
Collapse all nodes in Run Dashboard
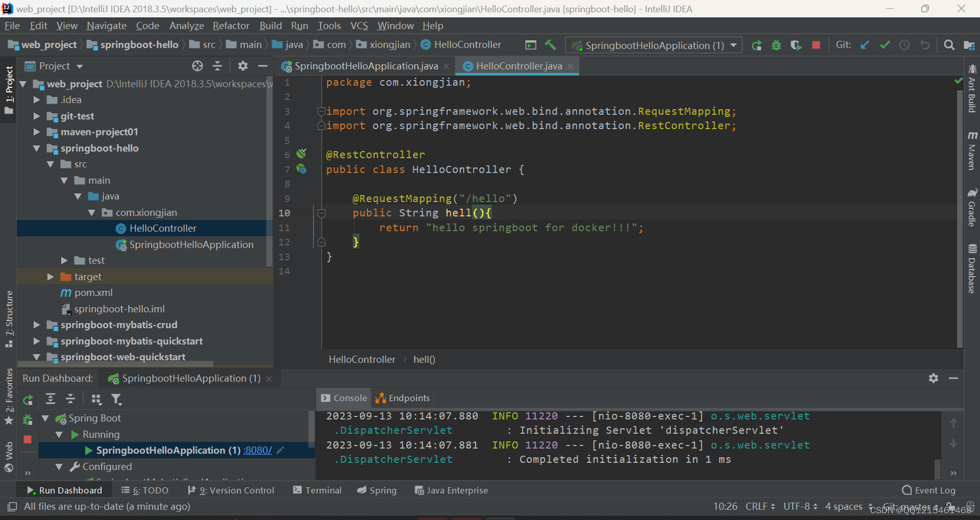70,399
